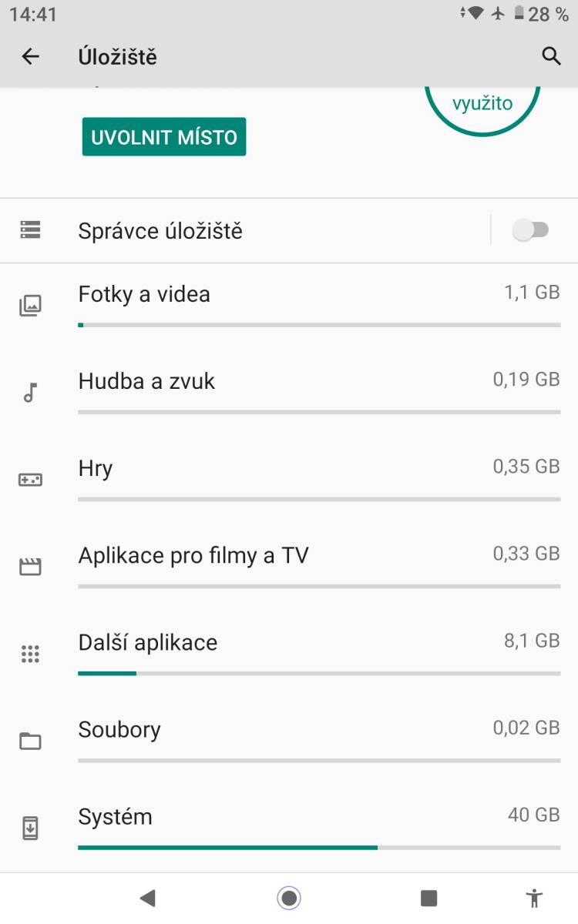
Task: Tap the accessibility figure icon
Action: pos(533,898)
